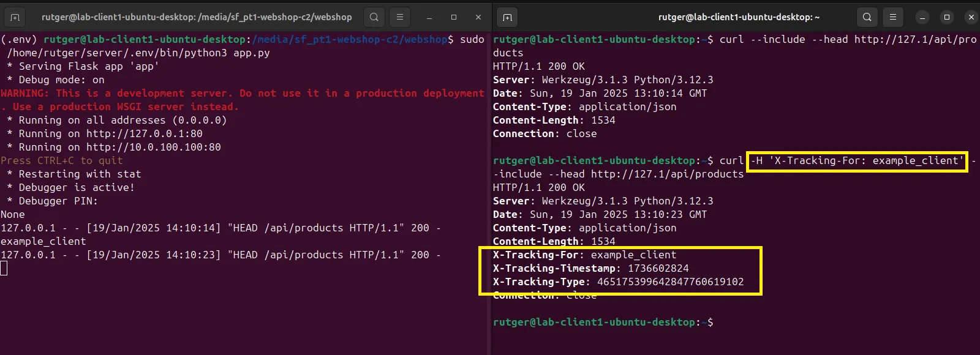Open a new tab in the left webshop terminal
980x355 pixels.
click(15, 17)
